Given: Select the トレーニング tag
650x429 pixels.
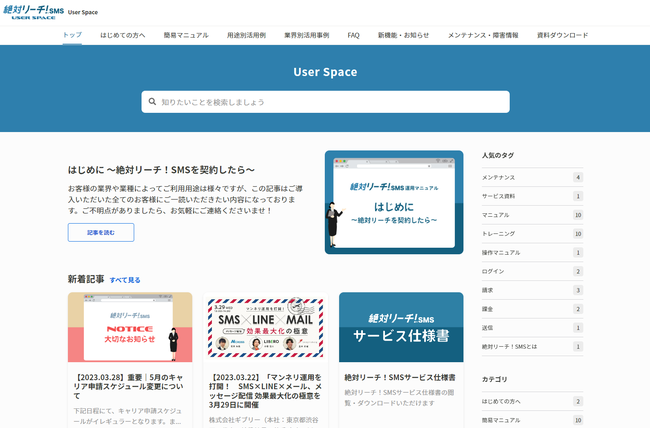Looking at the screenshot, I should (502, 233).
